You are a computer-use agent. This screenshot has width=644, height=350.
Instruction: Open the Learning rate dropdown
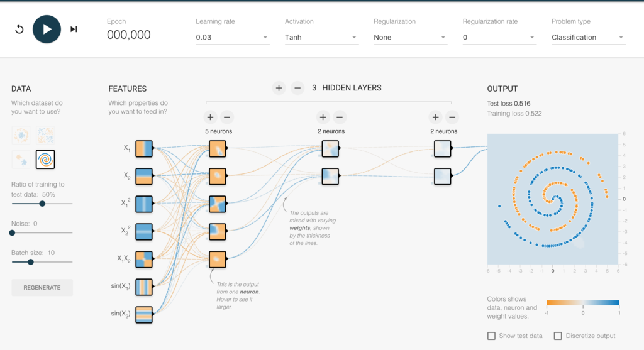[x=233, y=37]
